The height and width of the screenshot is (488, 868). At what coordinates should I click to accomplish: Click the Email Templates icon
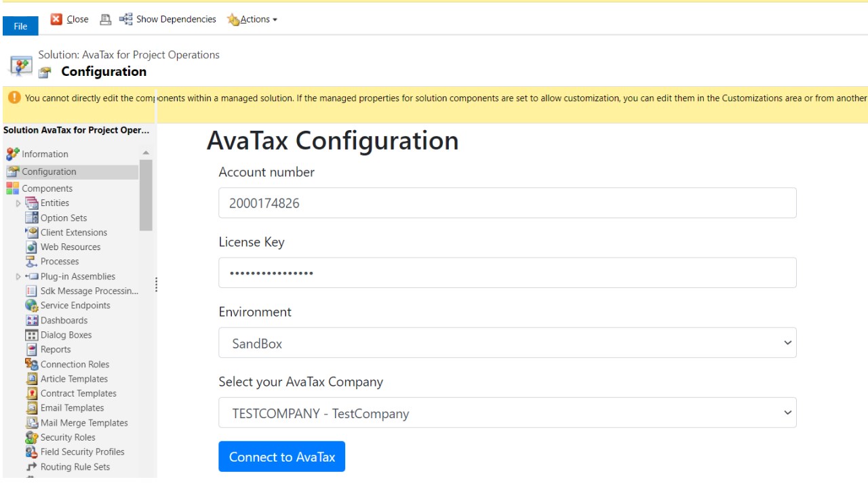coord(31,408)
